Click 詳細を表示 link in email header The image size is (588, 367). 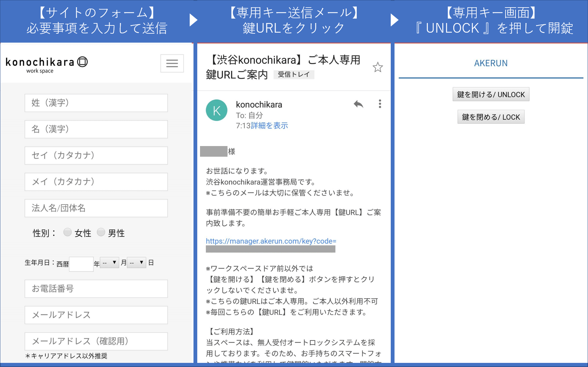(x=269, y=126)
